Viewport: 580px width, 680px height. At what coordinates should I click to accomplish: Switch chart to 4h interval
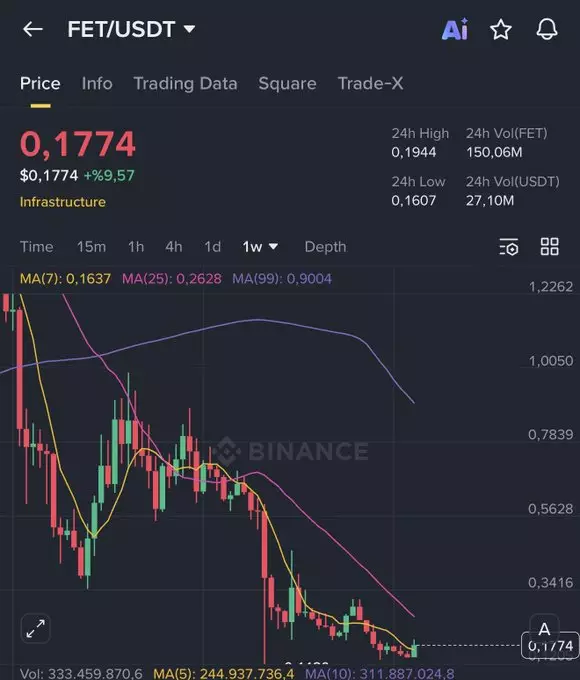coord(174,247)
